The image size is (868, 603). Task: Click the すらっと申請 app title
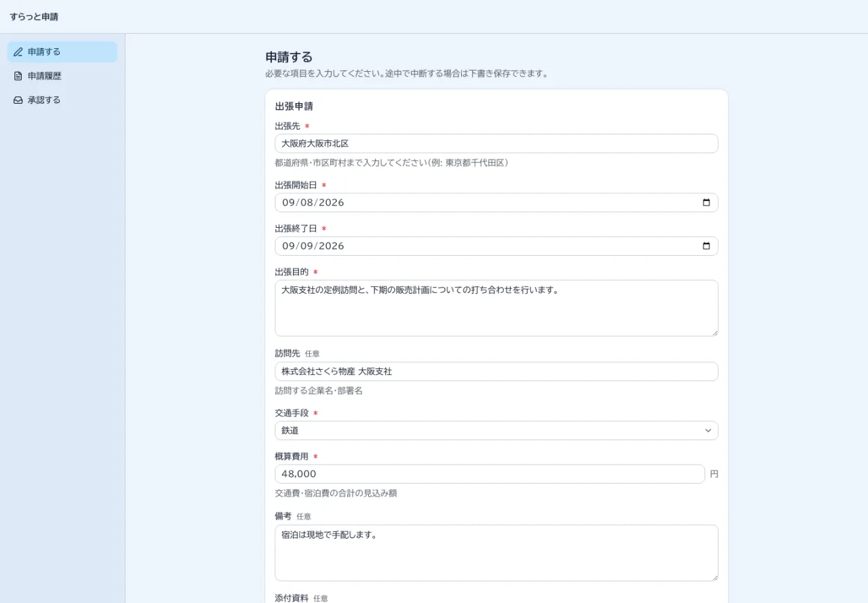[x=34, y=16]
